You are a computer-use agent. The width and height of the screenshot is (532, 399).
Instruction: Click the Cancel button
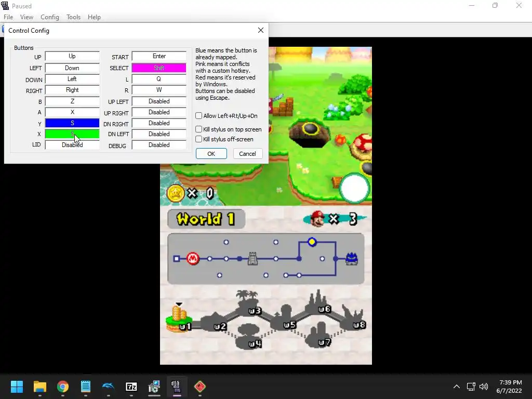pyautogui.click(x=247, y=154)
